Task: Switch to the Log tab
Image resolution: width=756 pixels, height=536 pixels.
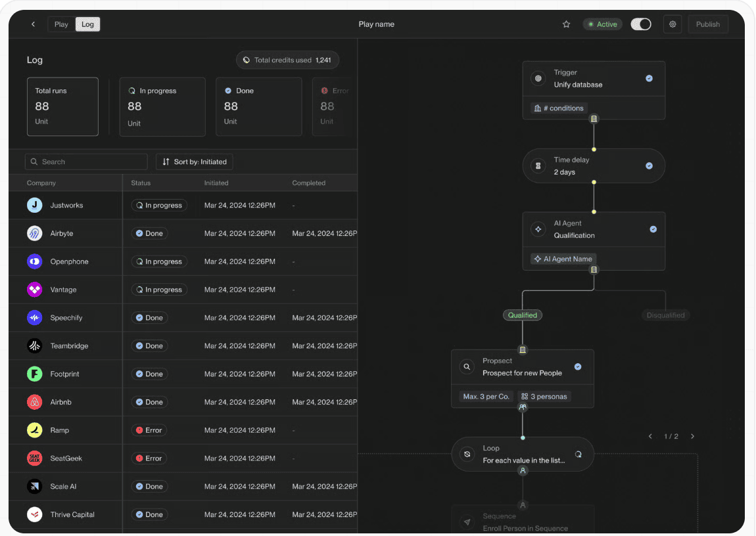Action: [x=87, y=24]
